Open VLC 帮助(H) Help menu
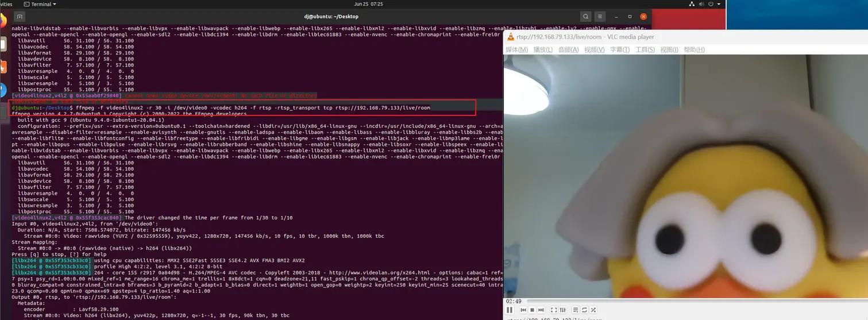The image size is (868, 320). [x=694, y=49]
